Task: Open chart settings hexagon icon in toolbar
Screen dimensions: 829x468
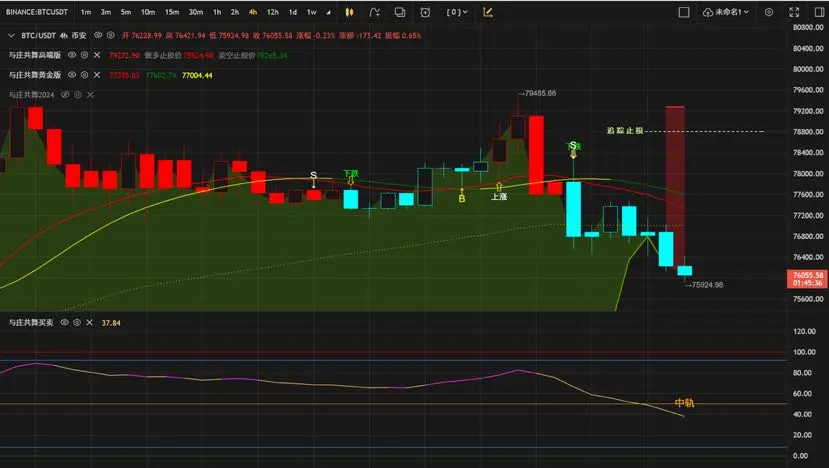Action: 769,12
